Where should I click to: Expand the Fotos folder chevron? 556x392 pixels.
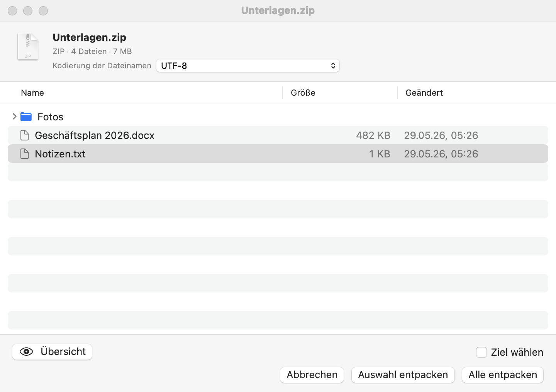[14, 117]
